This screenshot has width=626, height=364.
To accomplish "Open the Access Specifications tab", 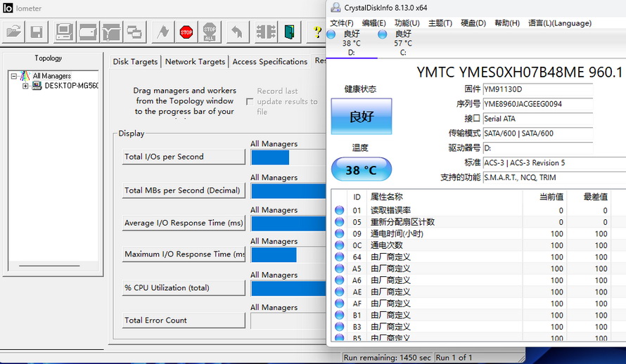I will pyautogui.click(x=270, y=62).
